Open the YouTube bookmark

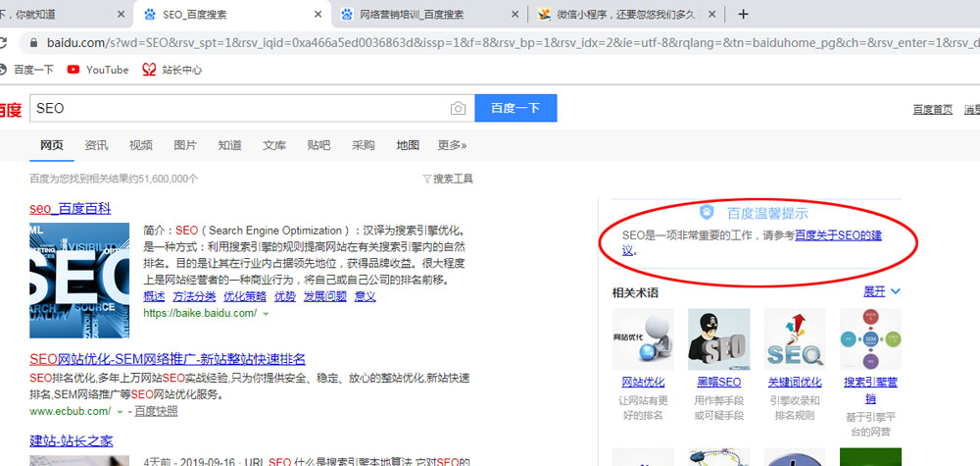coord(98,70)
